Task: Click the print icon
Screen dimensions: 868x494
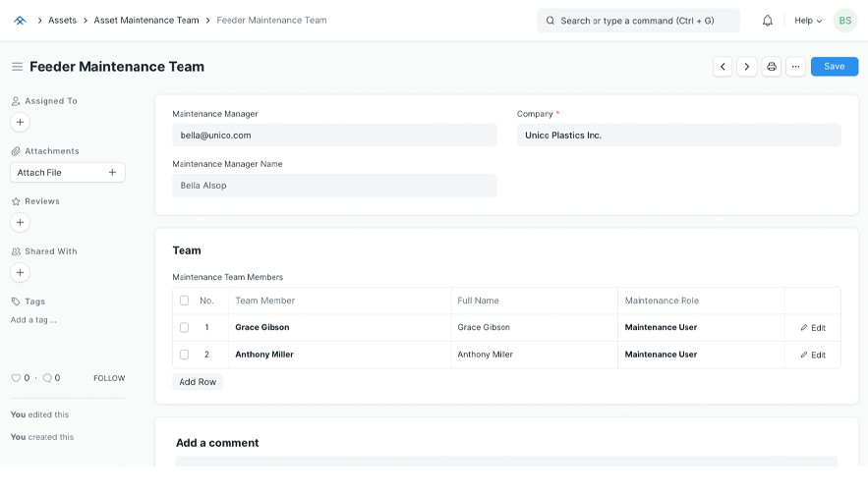Action: [x=772, y=67]
